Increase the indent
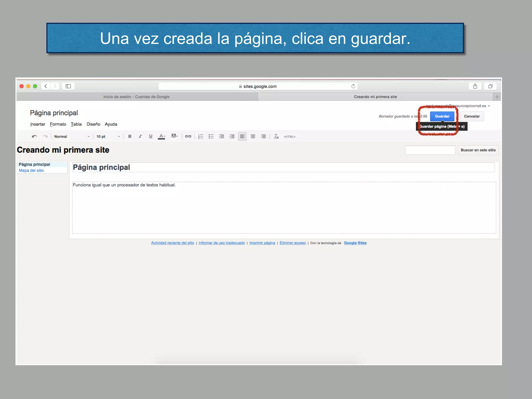This screenshot has width=532, height=399. pyautogui.click(x=232, y=136)
